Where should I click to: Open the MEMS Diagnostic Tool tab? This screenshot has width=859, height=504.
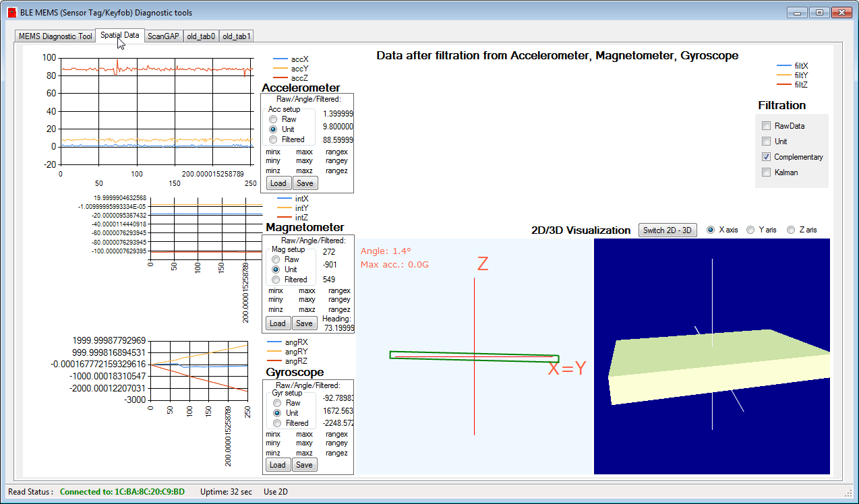pos(55,36)
